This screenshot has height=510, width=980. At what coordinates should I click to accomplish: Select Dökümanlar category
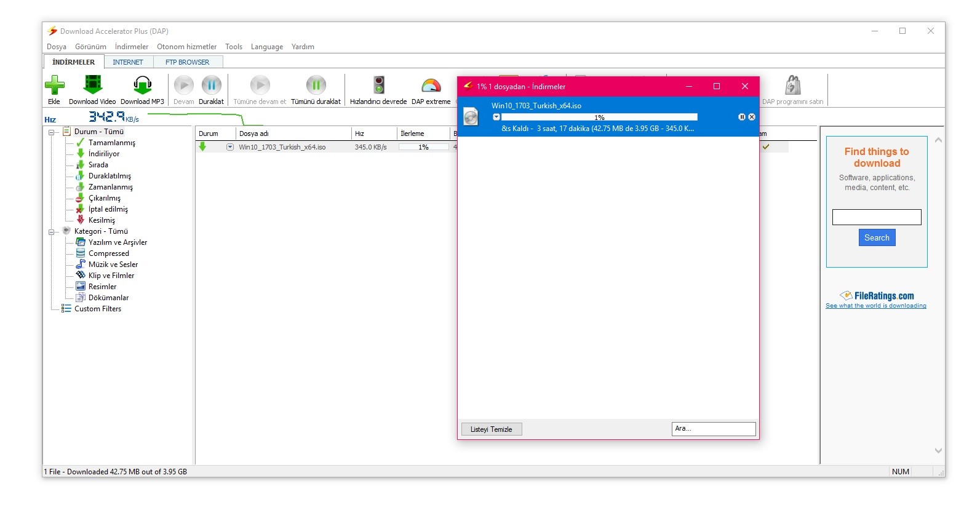[108, 298]
